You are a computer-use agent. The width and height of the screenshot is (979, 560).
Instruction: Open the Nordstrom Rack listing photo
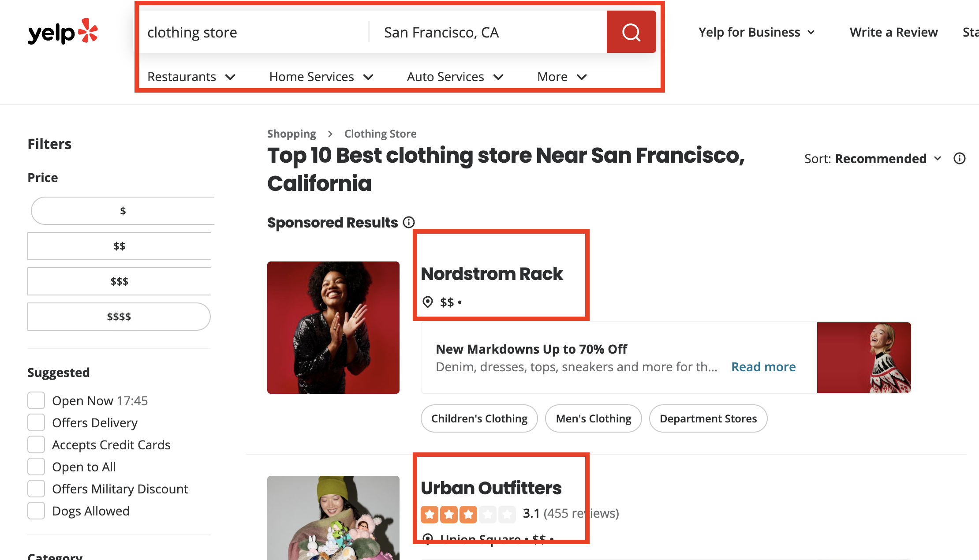(x=333, y=328)
